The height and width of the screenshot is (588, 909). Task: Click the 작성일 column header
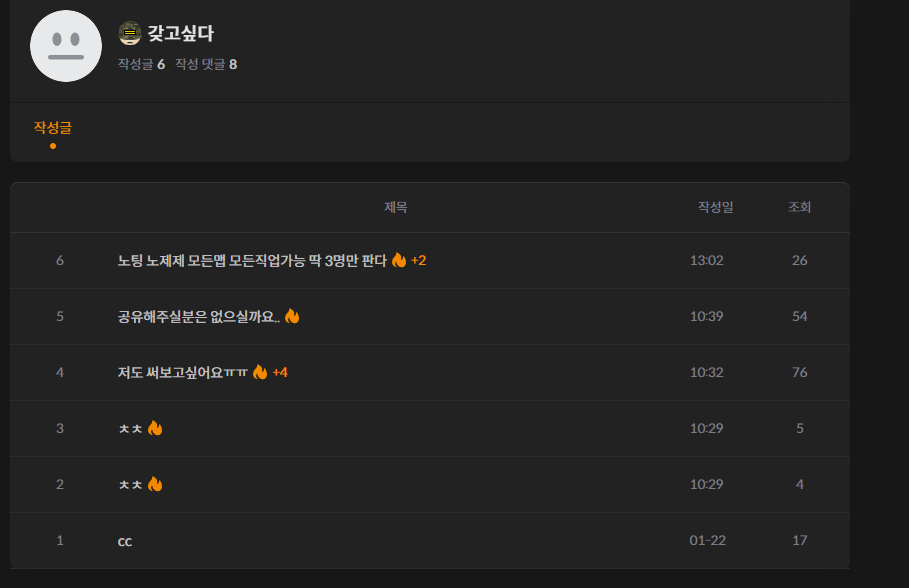tap(715, 207)
